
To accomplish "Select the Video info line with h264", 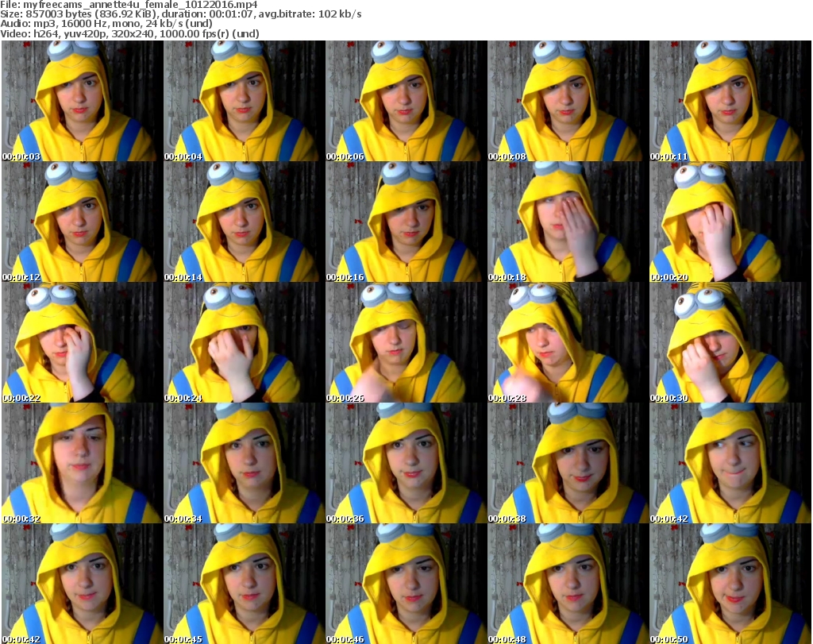I will (129, 33).
